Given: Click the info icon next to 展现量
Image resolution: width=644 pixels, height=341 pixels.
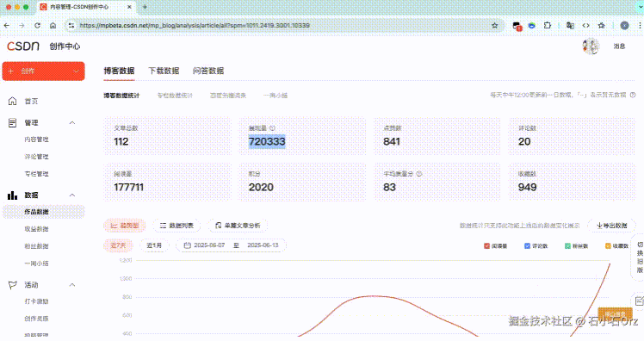Looking at the screenshot, I should 272,127.
